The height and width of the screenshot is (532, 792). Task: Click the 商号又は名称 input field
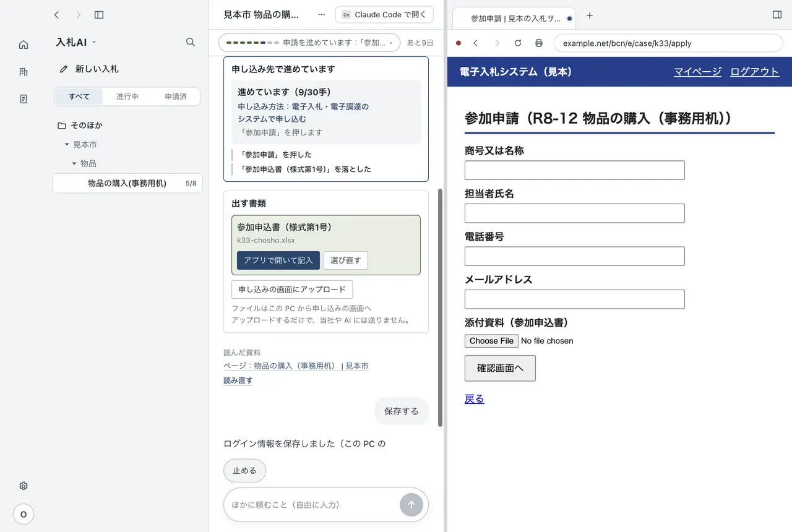click(575, 170)
